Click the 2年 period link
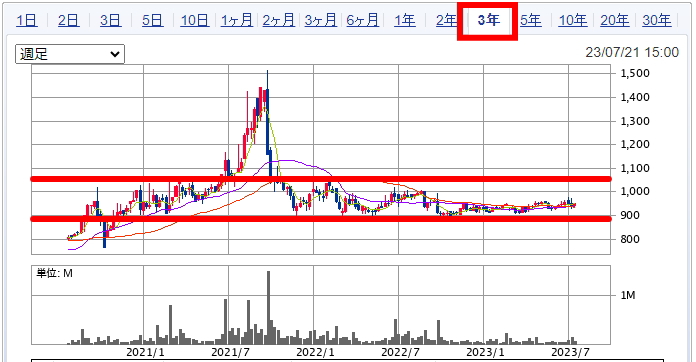The height and width of the screenshot is (362, 696). click(x=447, y=20)
